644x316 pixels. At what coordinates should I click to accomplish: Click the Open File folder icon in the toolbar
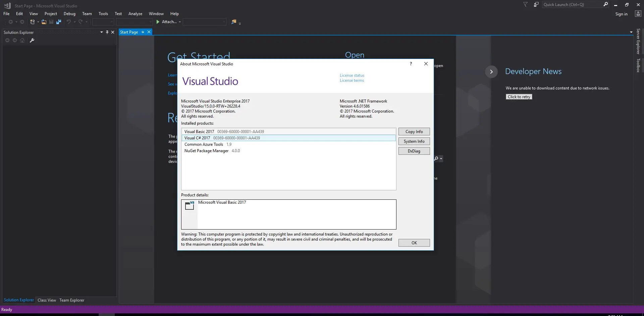click(44, 22)
